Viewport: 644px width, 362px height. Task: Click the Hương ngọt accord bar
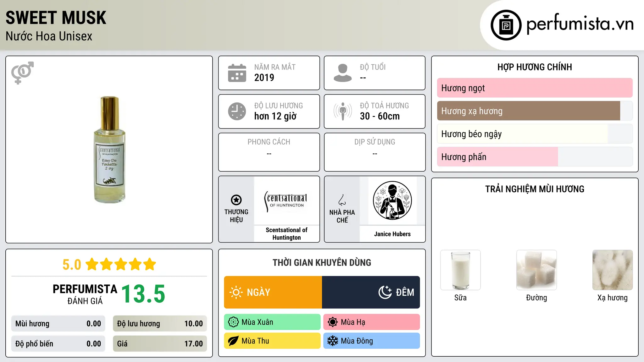(x=535, y=88)
